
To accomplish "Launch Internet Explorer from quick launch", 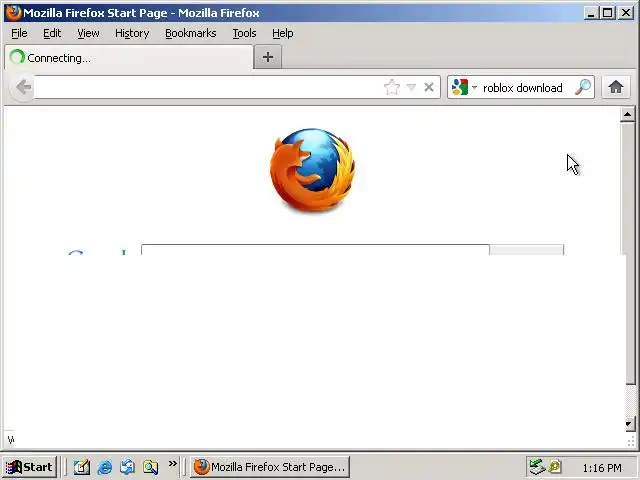I will (105, 467).
